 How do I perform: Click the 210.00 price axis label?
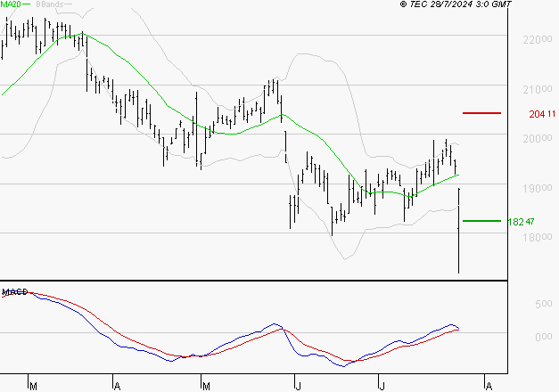(x=538, y=89)
